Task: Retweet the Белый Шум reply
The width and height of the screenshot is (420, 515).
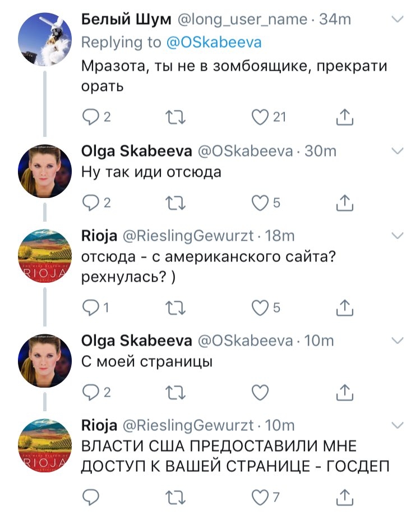Action: (x=176, y=118)
